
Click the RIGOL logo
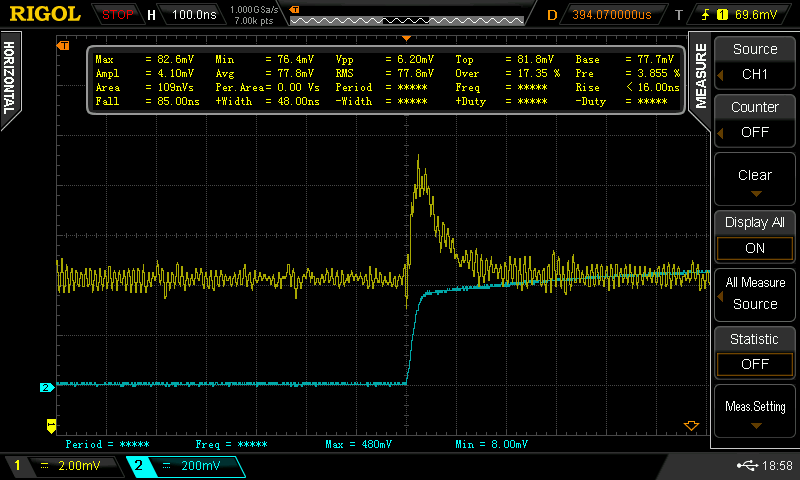[45, 15]
